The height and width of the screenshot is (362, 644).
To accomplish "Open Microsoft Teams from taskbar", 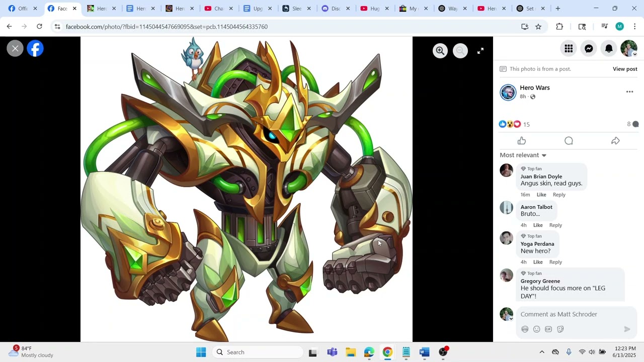I will (x=332, y=352).
